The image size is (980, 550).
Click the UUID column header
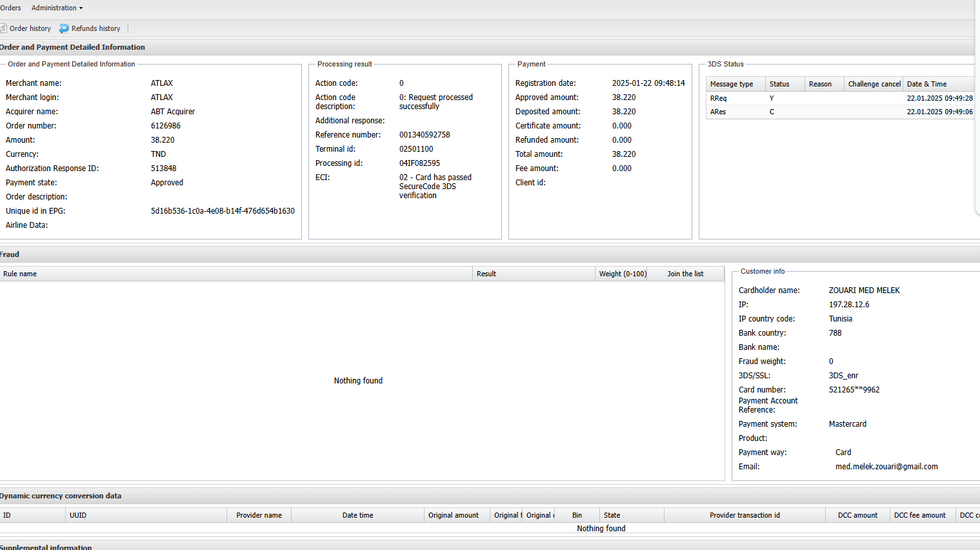78,515
